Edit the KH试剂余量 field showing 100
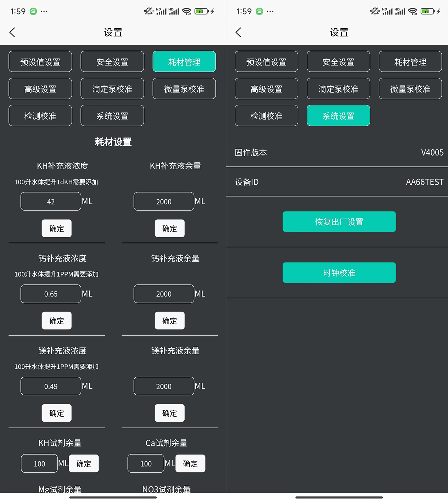The image size is (448, 502). tap(39, 463)
